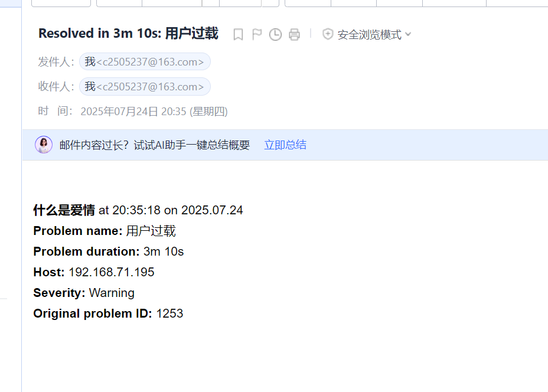548x392 pixels.
Task: Click the host value 192.168.71.195
Action: click(112, 272)
